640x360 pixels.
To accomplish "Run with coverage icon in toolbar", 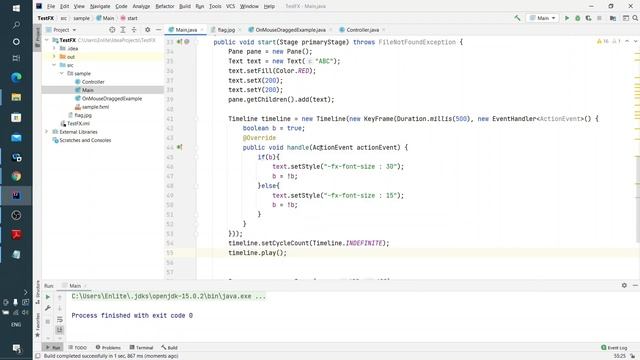I will click(x=588, y=18).
